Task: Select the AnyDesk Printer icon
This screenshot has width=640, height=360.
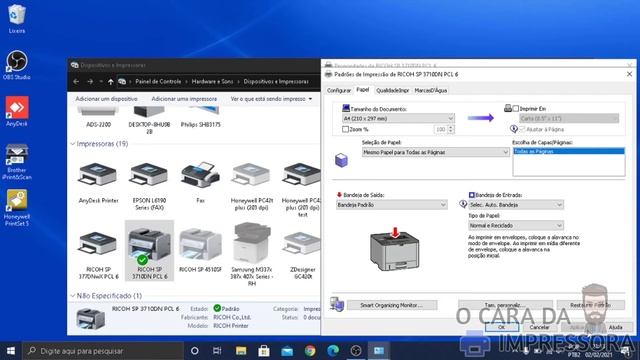Action: click(98, 183)
